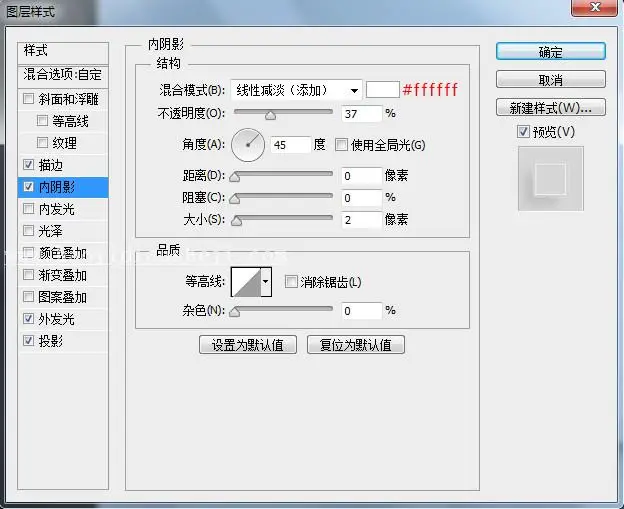Switch to the 渐变叠加 settings panel

pyautogui.click(x=62, y=275)
